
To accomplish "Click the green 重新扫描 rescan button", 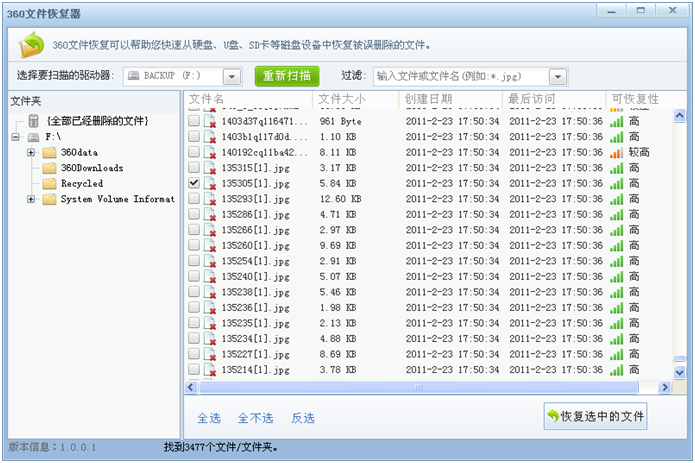I will [x=287, y=76].
